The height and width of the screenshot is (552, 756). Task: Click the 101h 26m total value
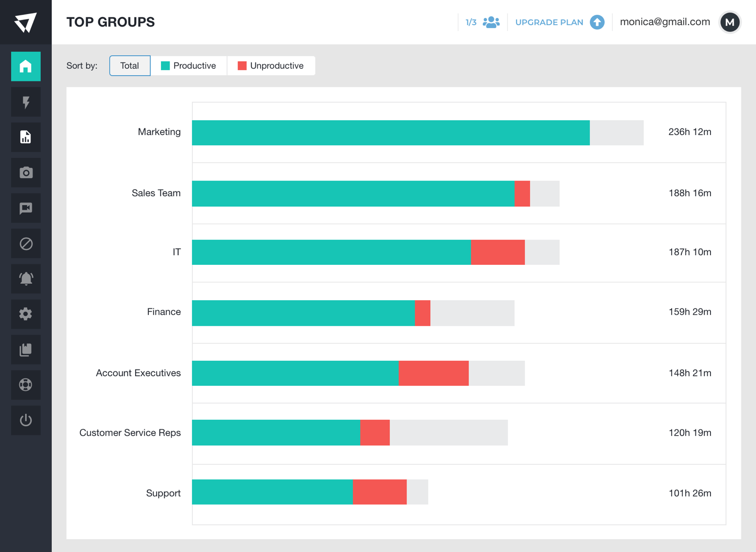click(x=690, y=493)
